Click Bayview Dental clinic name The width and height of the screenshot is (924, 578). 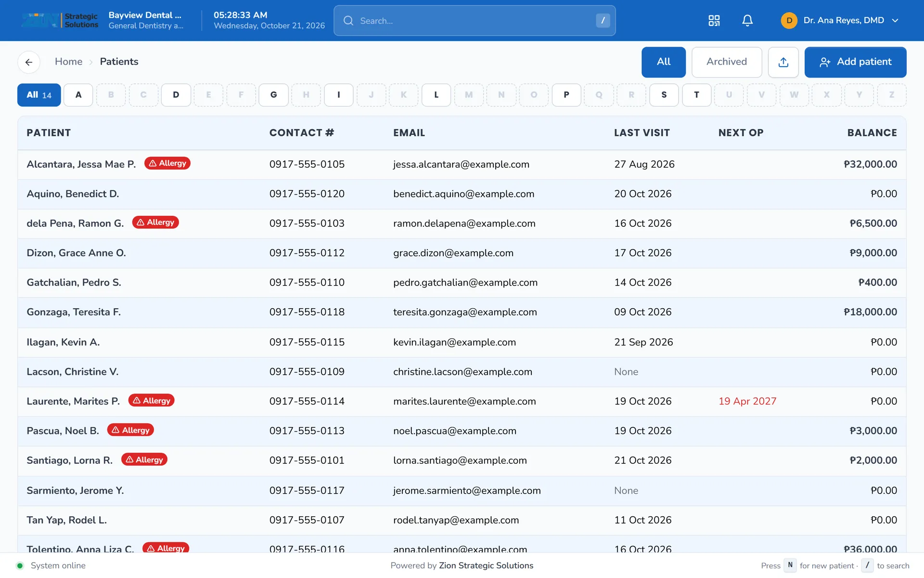click(145, 15)
